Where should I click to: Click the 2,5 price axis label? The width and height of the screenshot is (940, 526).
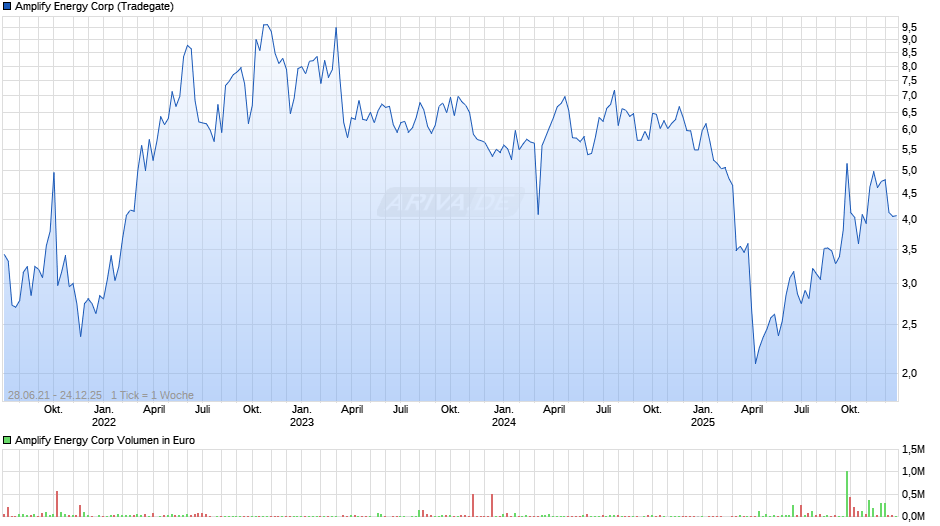coord(909,324)
